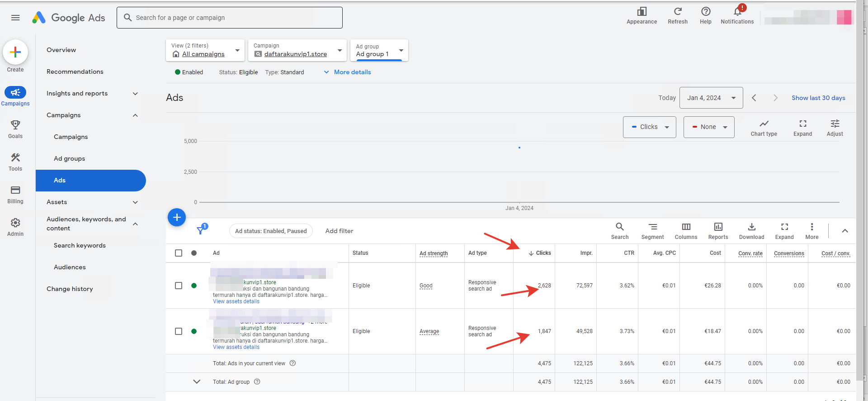This screenshot has width=868, height=401.
Task: Open chart Adjust settings
Action: pyautogui.click(x=835, y=128)
